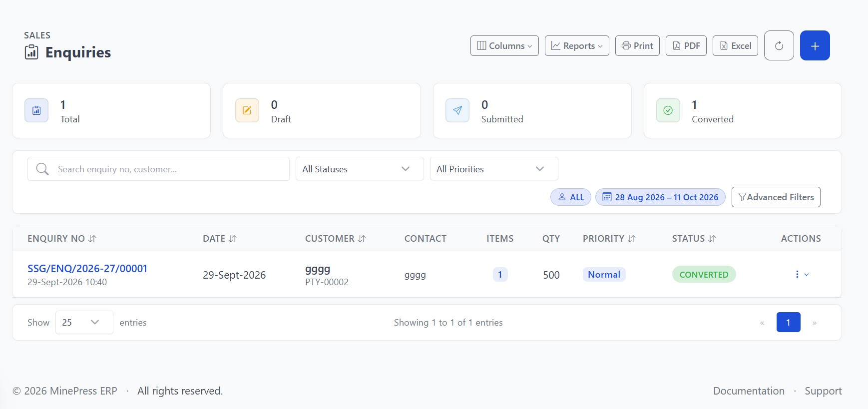
Task: Click the search magnifier icon
Action: click(x=42, y=169)
